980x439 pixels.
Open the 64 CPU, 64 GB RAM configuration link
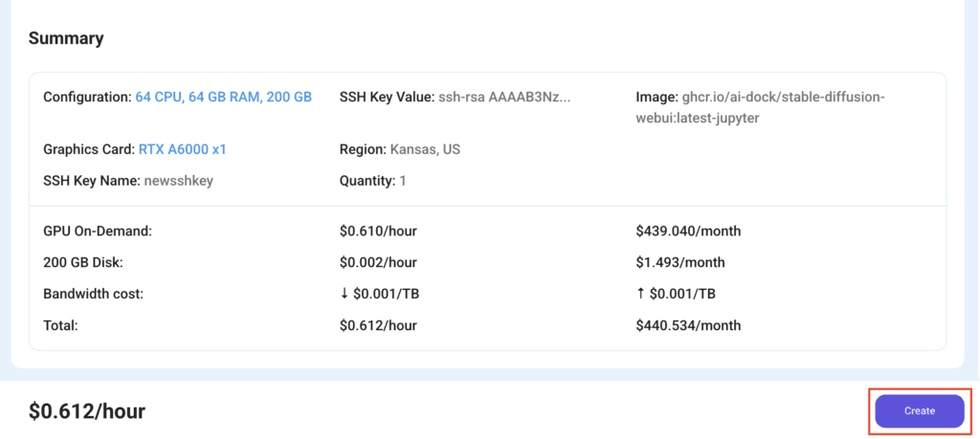[x=223, y=98]
